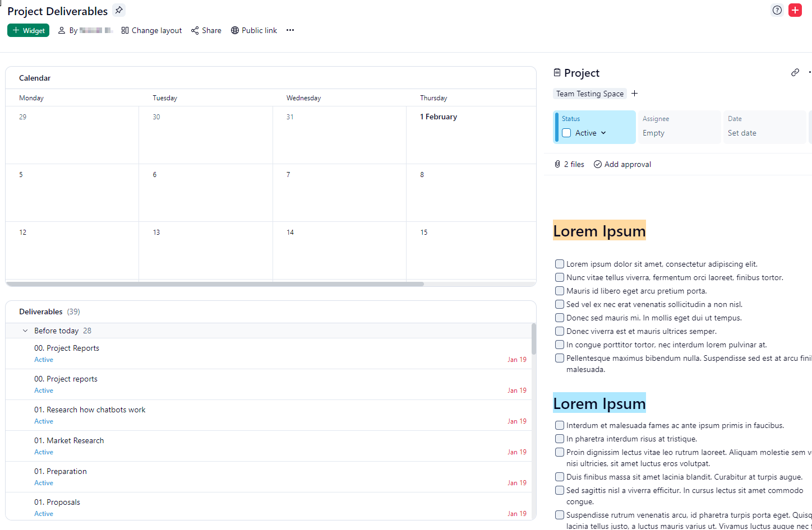
Task: Check 'Mauris id libero eget' checkbox
Action: (x=560, y=291)
